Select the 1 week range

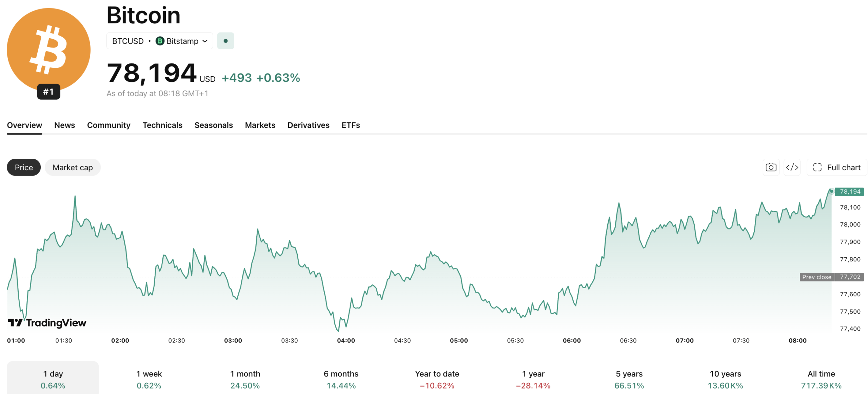(149, 379)
